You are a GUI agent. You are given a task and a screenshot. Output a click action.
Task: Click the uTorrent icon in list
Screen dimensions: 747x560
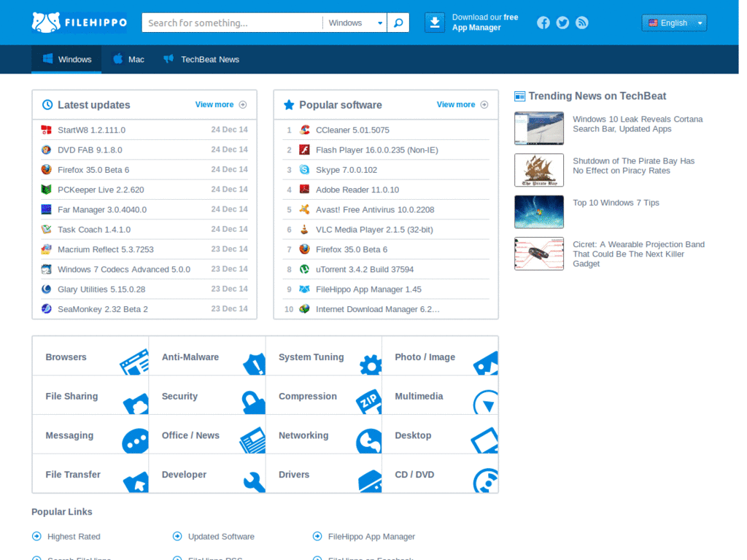coord(304,269)
